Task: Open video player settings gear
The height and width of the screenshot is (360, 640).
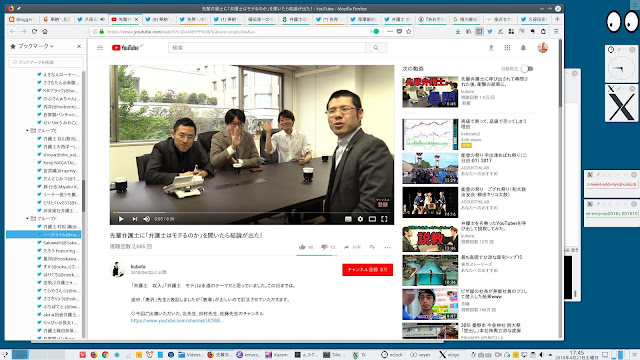Action: [x=360, y=219]
